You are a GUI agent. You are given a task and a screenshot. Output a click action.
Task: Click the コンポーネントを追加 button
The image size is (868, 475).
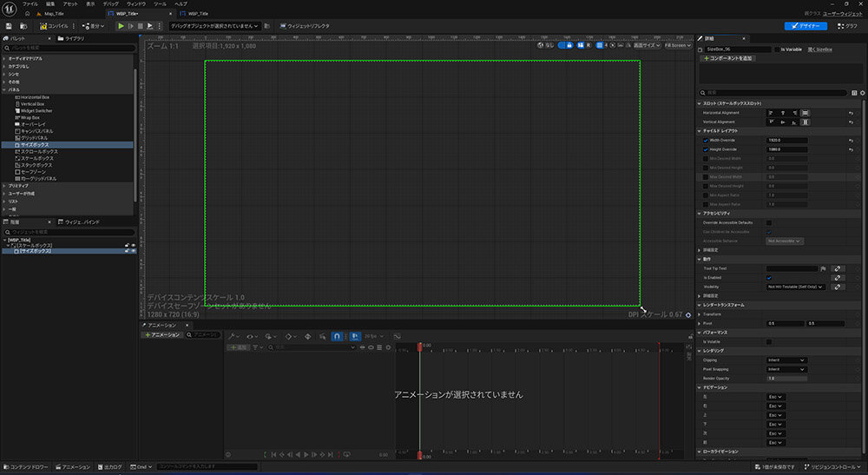[727, 58]
